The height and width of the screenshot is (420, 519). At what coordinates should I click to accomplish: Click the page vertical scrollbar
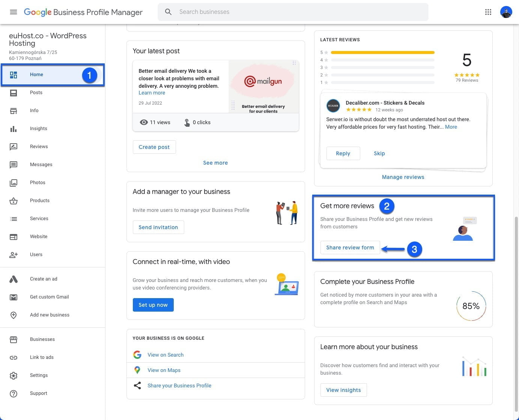click(x=517, y=314)
